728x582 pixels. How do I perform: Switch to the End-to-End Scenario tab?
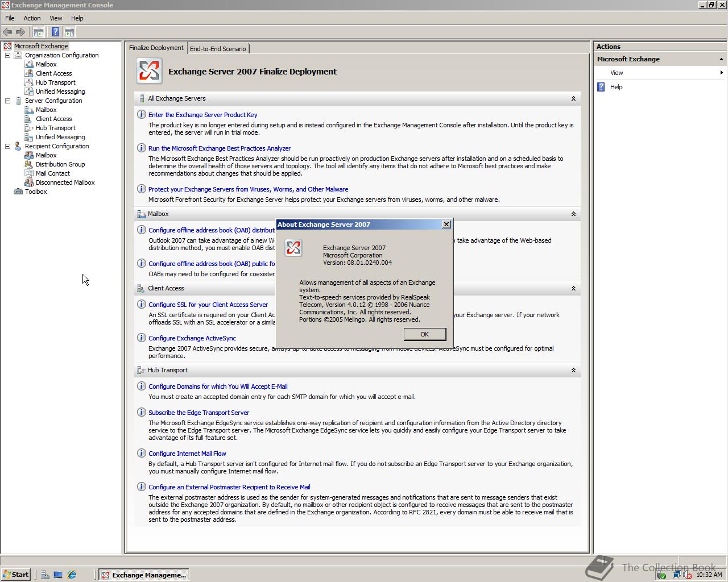pos(218,49)
